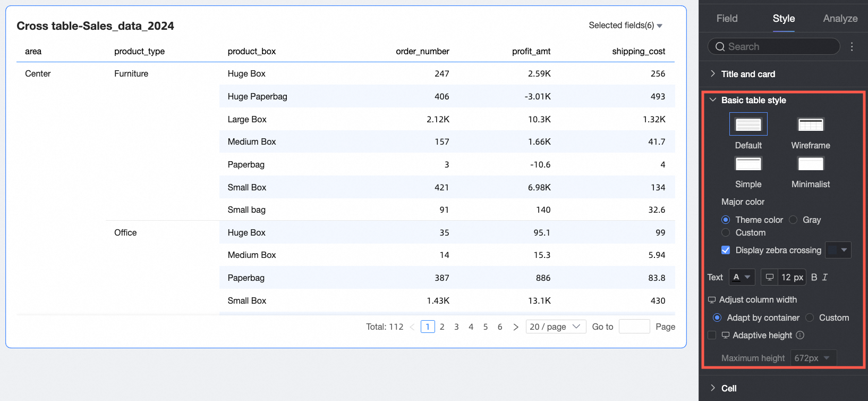Screen dimensions: 868x401
Task: Toggle italic text formatting
Action: pos(825,277)
